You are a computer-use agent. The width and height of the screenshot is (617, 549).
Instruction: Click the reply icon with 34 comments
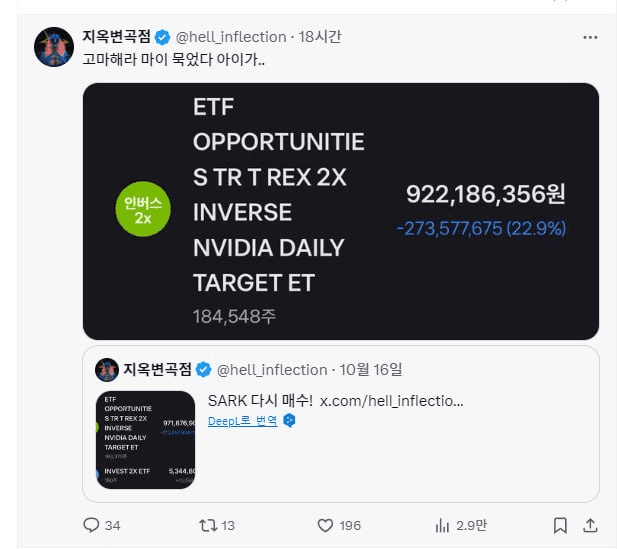pos(91,525)
